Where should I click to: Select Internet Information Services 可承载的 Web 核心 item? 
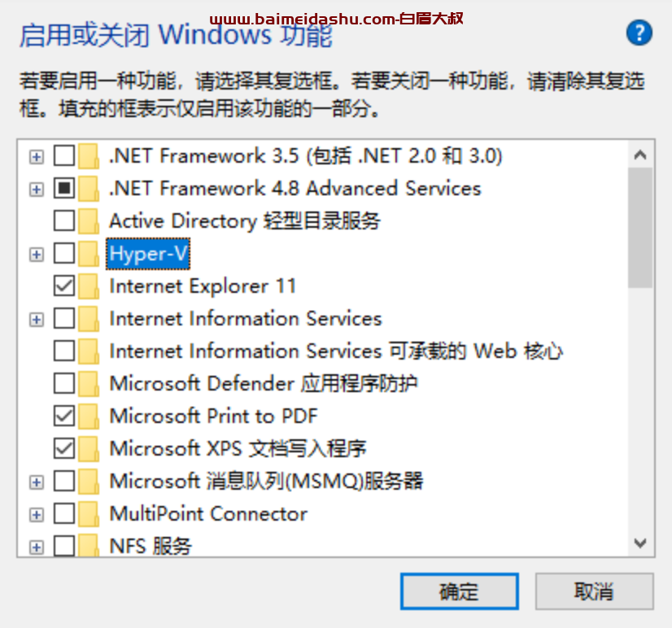(x=335, y=351)
